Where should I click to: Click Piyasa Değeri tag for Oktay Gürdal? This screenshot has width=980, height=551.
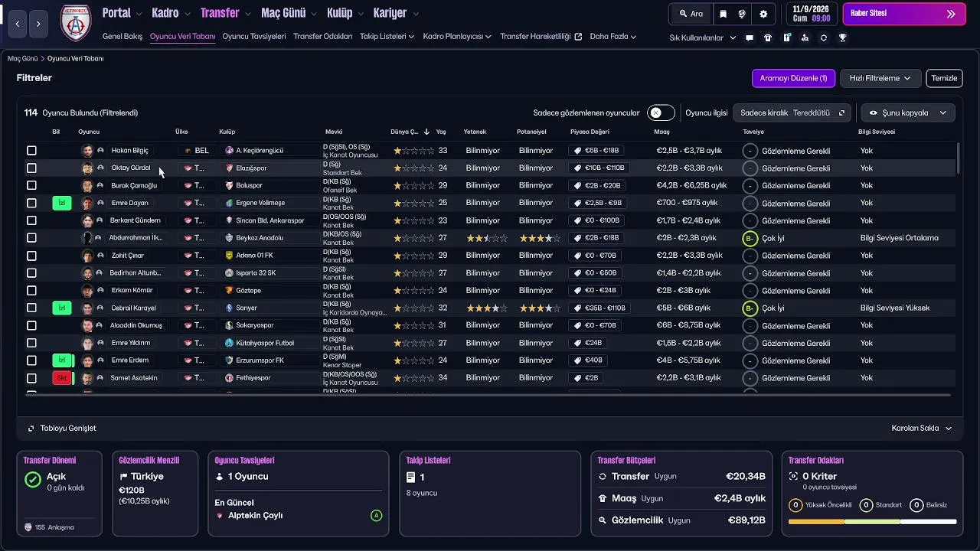[x=599, y=168]
